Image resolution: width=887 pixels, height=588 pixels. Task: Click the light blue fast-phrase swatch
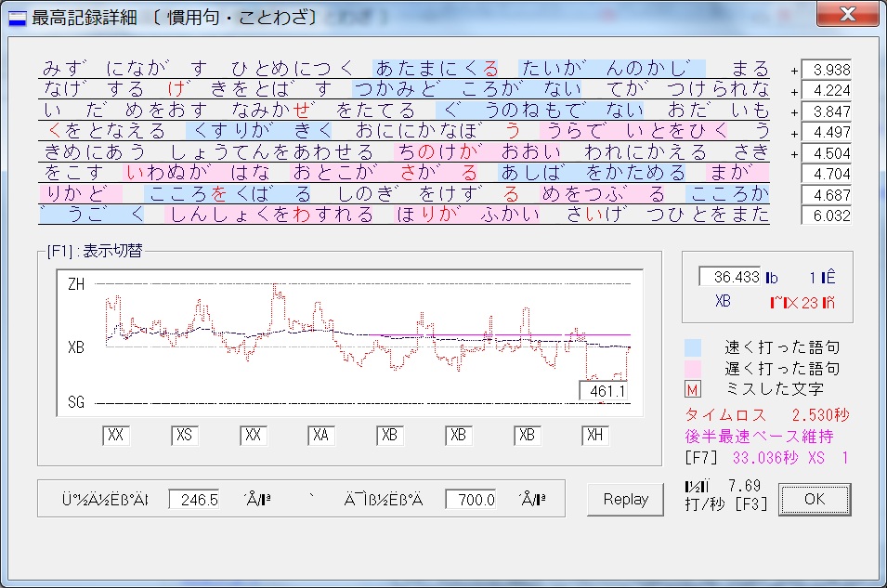(x=692, y=347)
